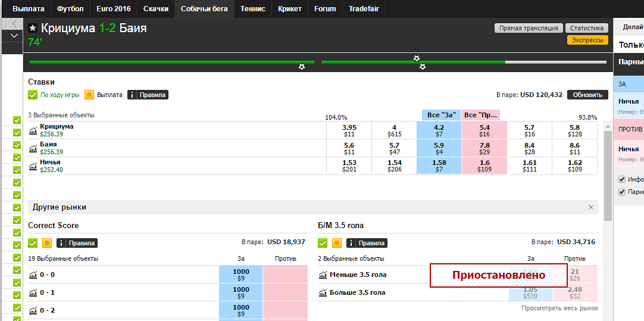Close the Другие рынки section
Image resolution: width=644 pixels, height=321 pixels.
tap(591, 208)
